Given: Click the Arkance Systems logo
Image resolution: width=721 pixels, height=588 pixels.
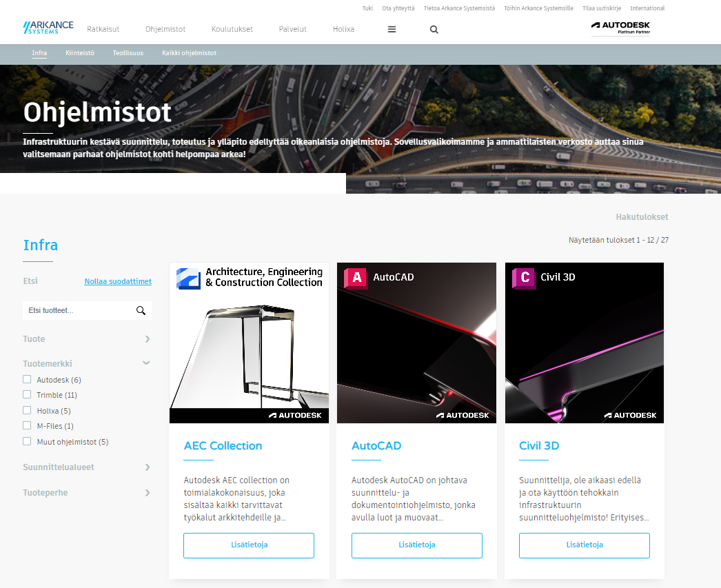Looking at the screenshot, I should (48, 28).
